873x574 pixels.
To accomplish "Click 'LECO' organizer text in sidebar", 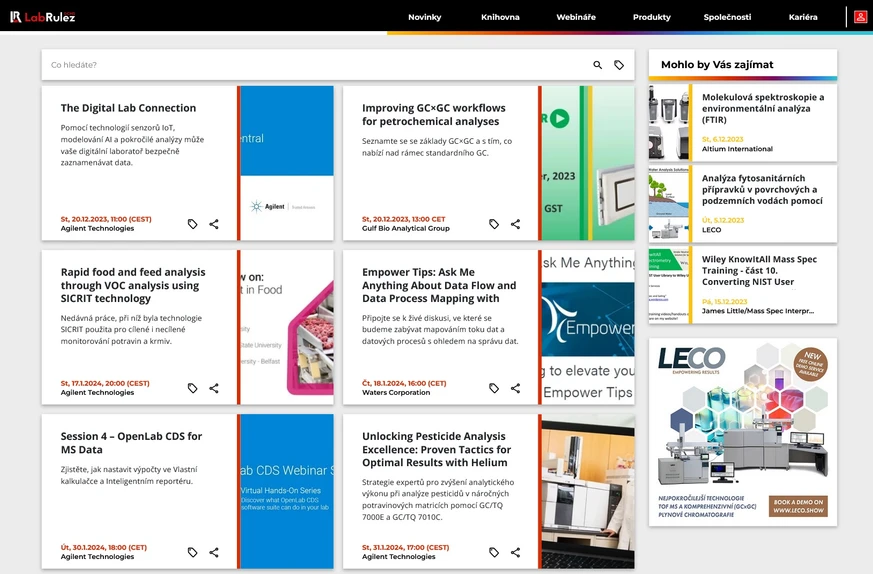I will click(711, 230).
